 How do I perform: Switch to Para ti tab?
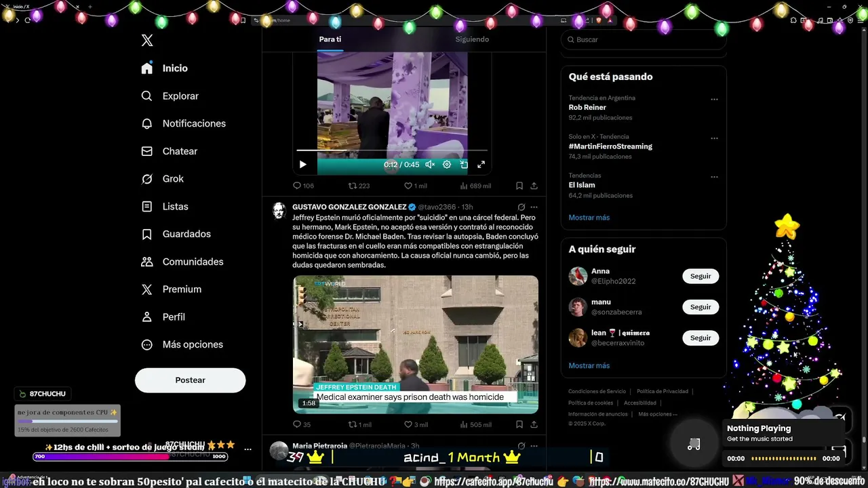[x=330, y=39]
